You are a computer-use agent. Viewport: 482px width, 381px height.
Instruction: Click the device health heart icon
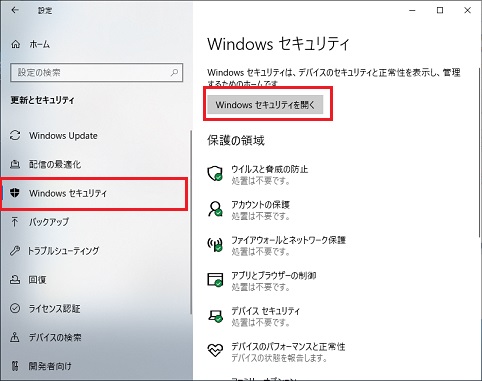coord(215,350)
